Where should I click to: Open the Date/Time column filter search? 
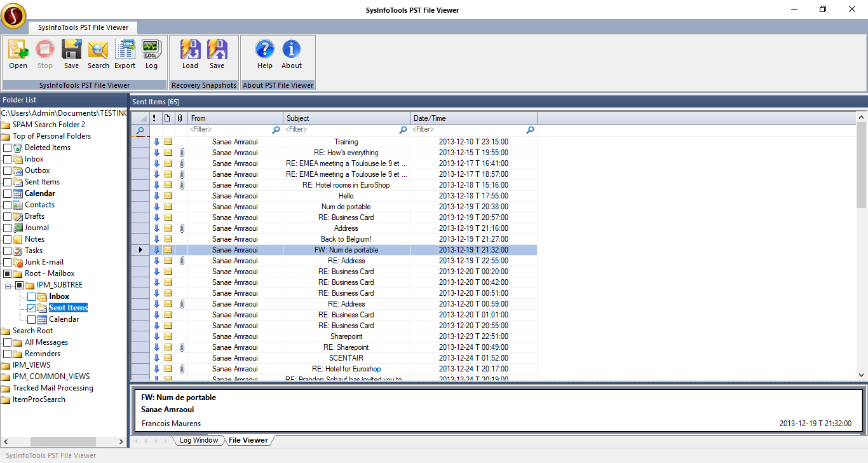click(x=530, y=129)
